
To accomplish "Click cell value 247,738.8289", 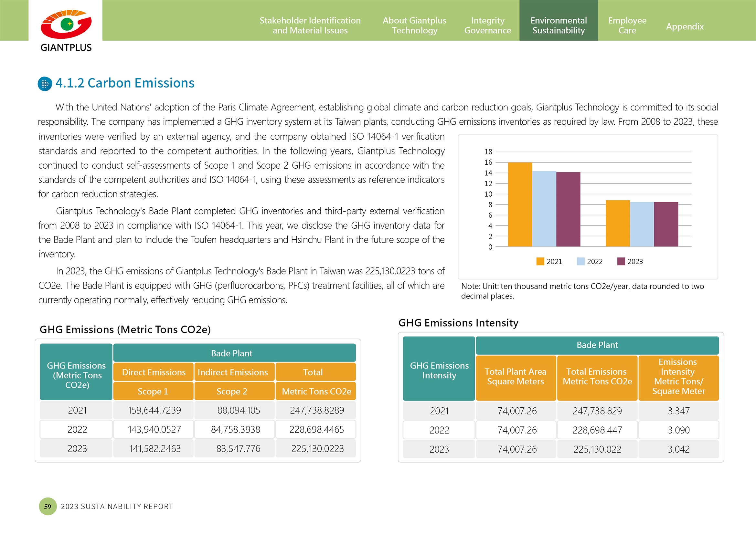I will (x=317, y=410).
